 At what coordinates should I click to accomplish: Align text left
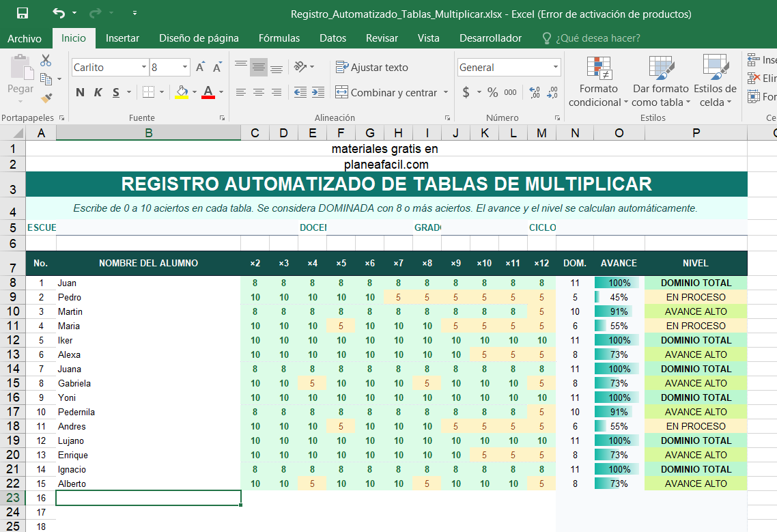241,92
